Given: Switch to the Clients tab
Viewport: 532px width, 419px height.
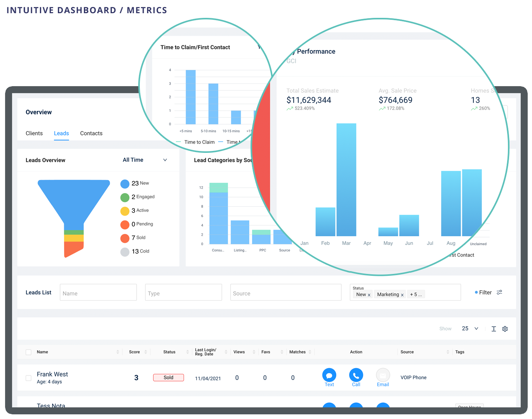Looking at the screenshot, I should pos(34,133).
